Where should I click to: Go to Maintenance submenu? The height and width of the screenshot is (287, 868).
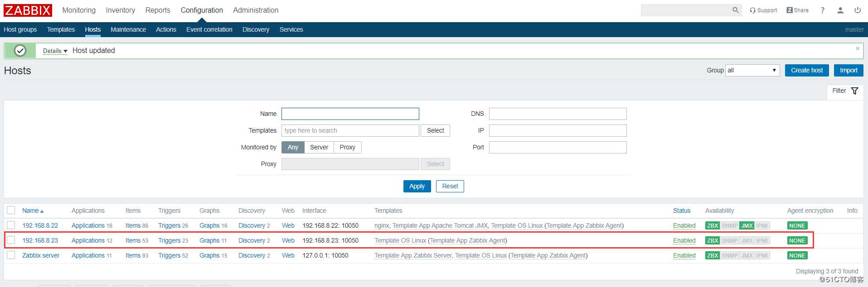[128, 29]
